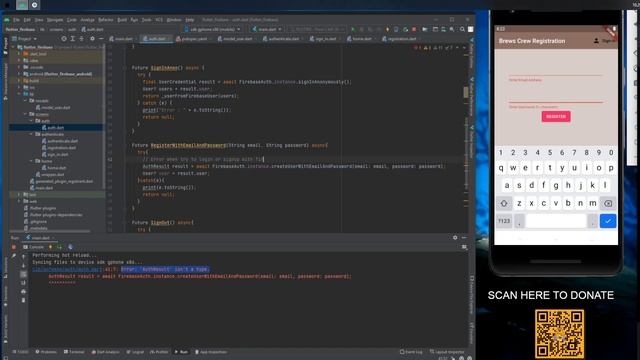Click the REGISTER button in the emulator
Viewport: 640px width, 360px height.
tap(556, 116)
